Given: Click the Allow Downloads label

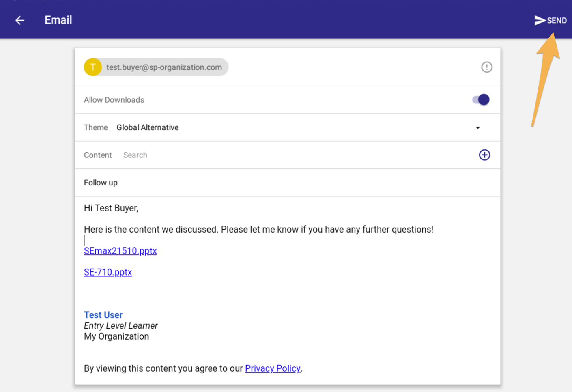Looking at the screenshot, I should click(114, 100).
